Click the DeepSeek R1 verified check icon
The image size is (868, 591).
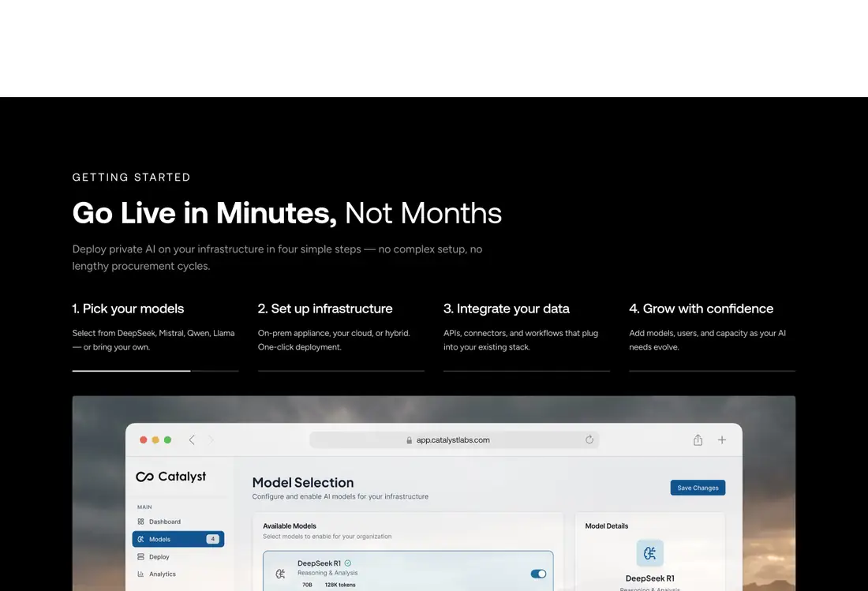coord(348,563)
